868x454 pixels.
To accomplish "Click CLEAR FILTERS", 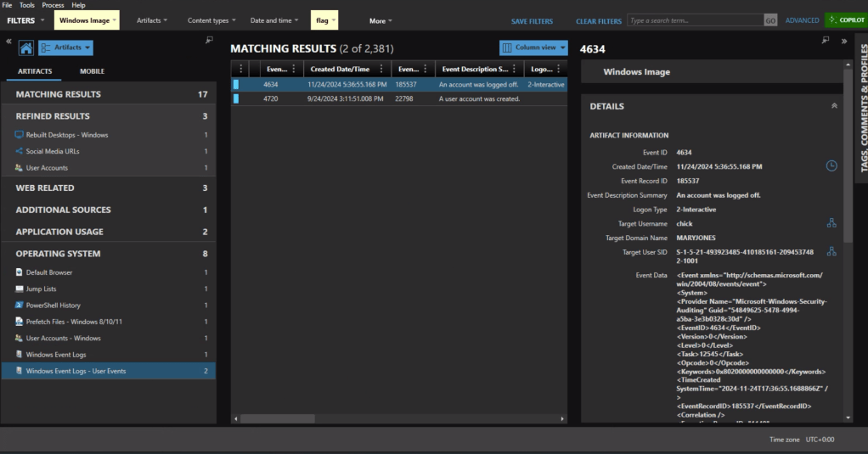I will click(x=598, y=21).
